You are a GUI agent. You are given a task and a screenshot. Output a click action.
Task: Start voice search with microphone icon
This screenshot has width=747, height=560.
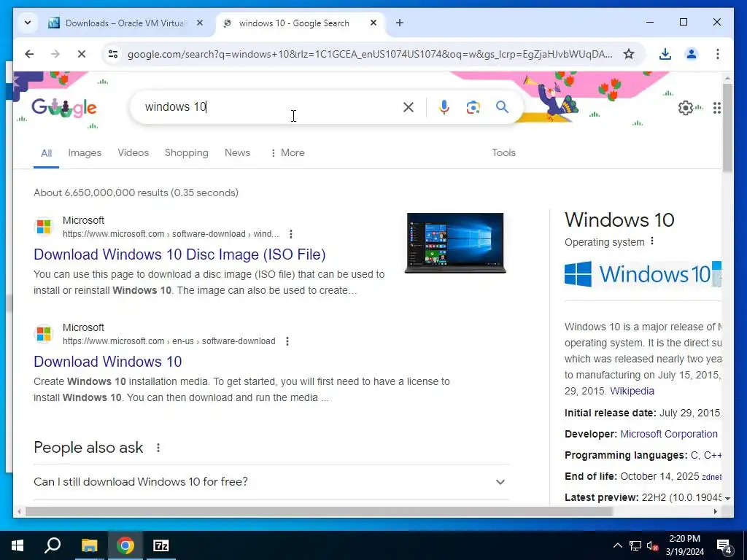coord(444,107)
